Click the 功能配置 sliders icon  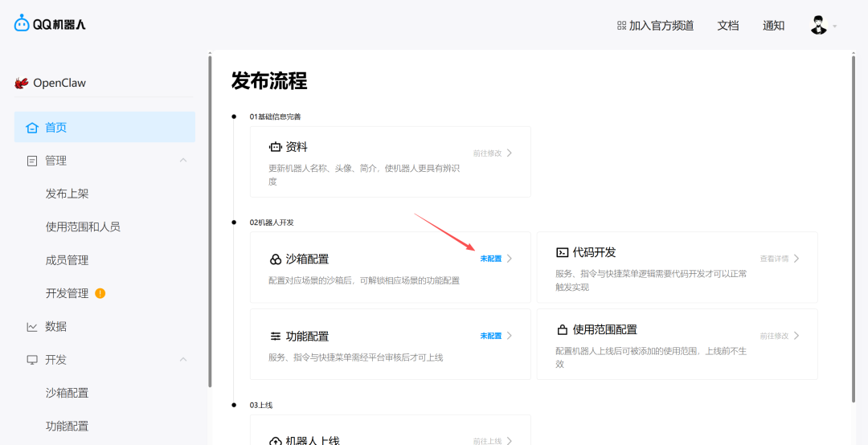tap(276, 337)
